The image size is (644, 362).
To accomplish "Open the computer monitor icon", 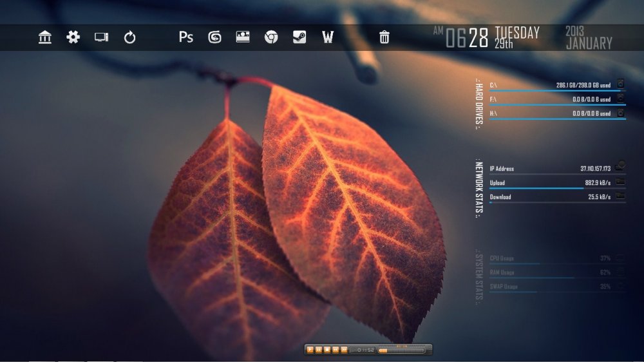I will [101, 37].
